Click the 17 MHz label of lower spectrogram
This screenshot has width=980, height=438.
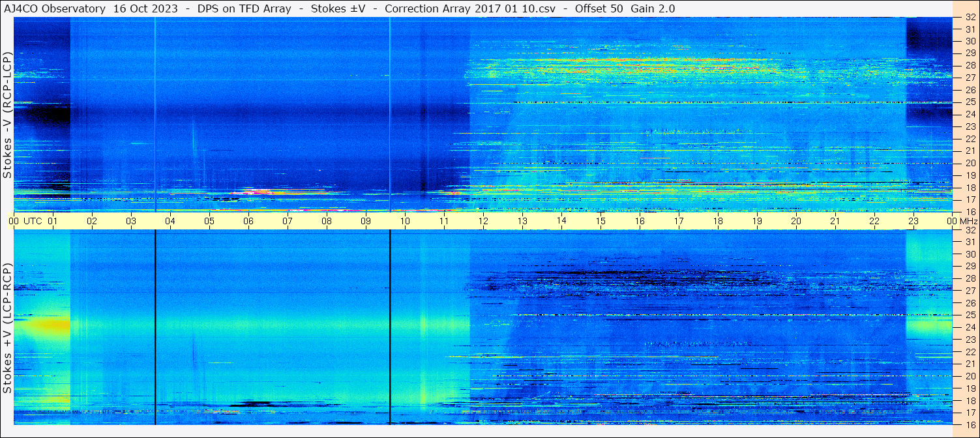point(970,412)
